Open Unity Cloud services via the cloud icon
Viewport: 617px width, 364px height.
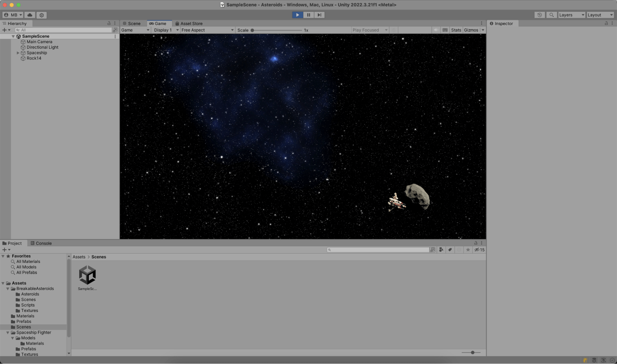(29, 15)
